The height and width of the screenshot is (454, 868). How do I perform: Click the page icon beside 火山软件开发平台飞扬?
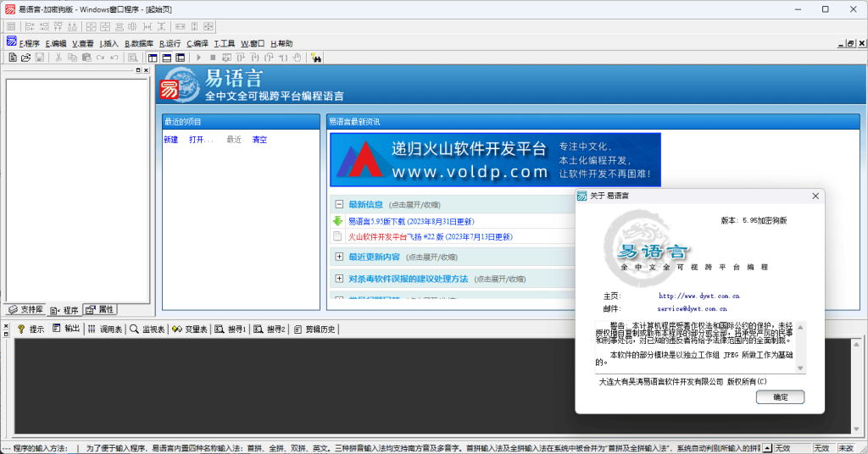click(x=337, y=236)
